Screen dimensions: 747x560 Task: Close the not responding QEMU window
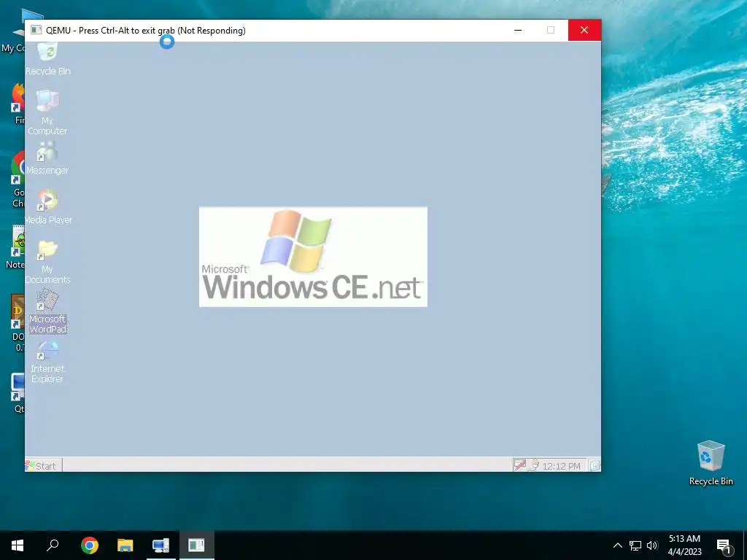click(584, 30)
